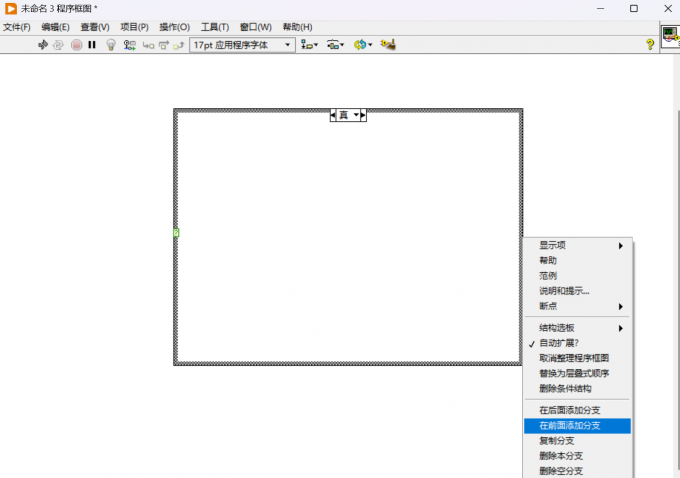This screenshot has height=478, width=680.
Task: Open the 文件(F) menu
Action: (16, 27)
